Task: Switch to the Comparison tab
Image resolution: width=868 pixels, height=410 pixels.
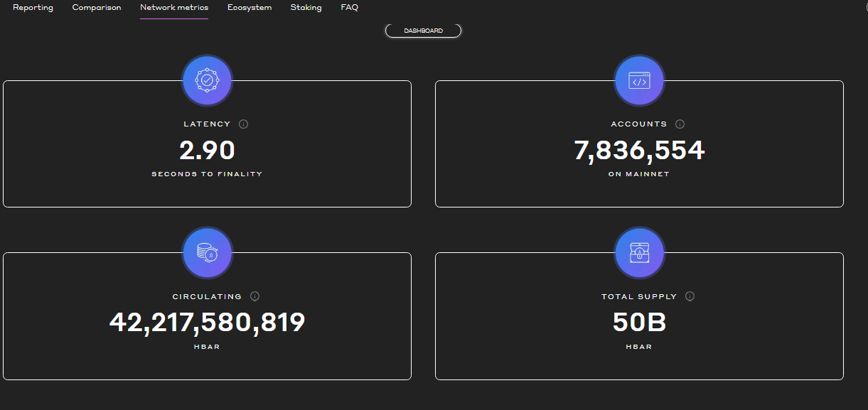Action: (x=97, y=8)
